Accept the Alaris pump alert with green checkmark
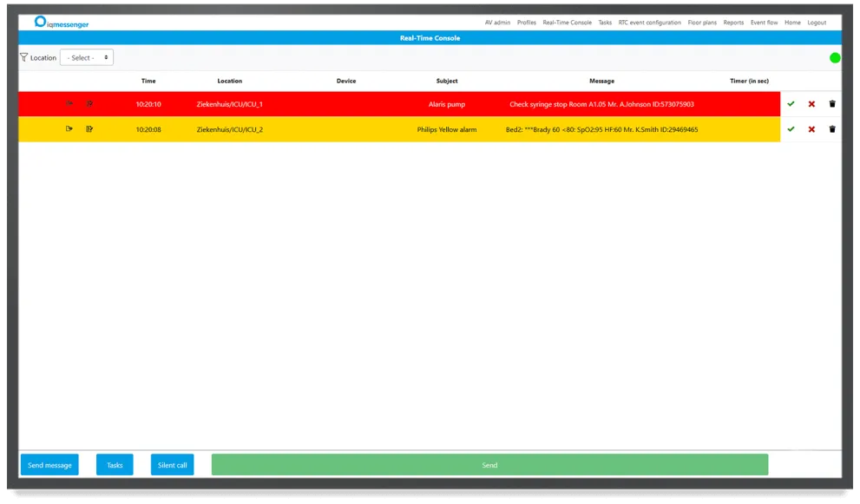 (x=791, y=103)
